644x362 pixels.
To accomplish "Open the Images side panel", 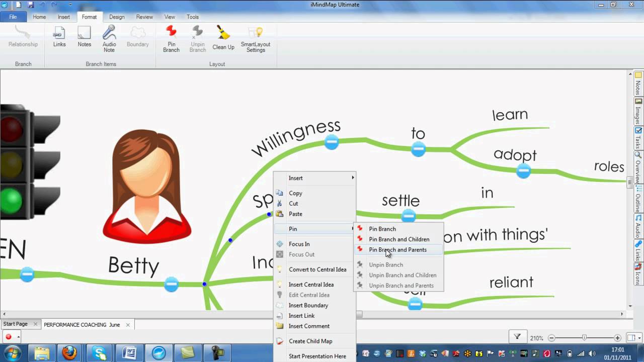I will (638, 112).
